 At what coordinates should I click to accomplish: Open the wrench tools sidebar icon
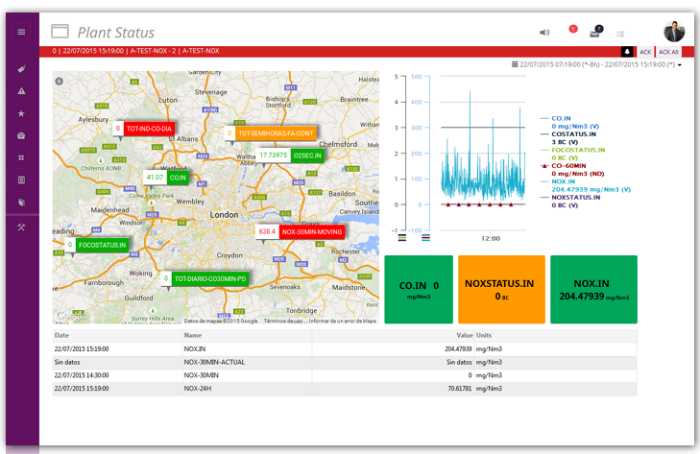21,226
